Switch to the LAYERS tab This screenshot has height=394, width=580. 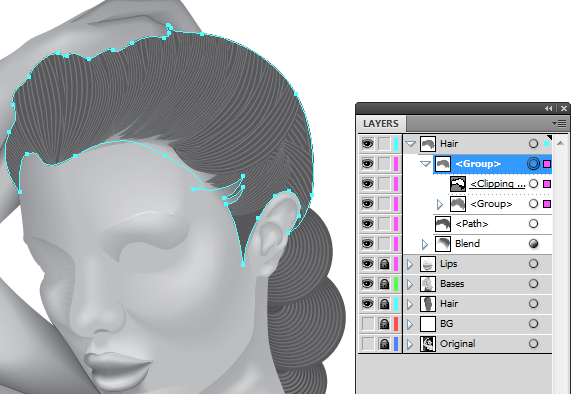[x=381, y=124]
